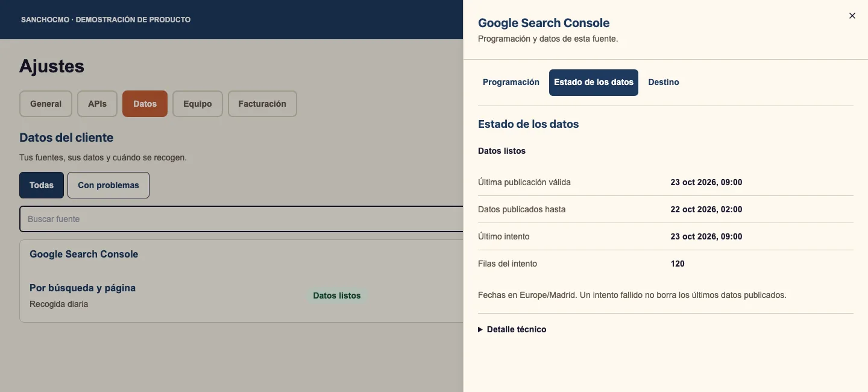
Task: Click the Datos listos status badge
Action: click(x=337, y=296)
